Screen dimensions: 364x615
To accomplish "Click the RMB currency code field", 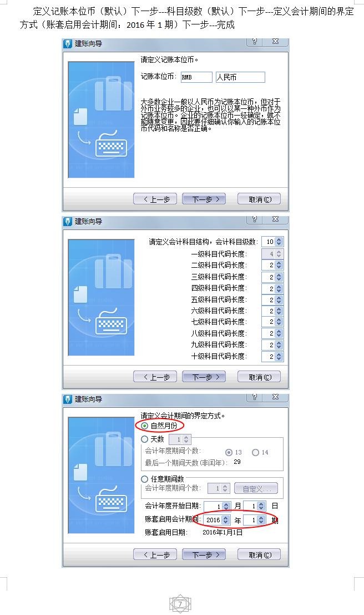I will point(196,77).
